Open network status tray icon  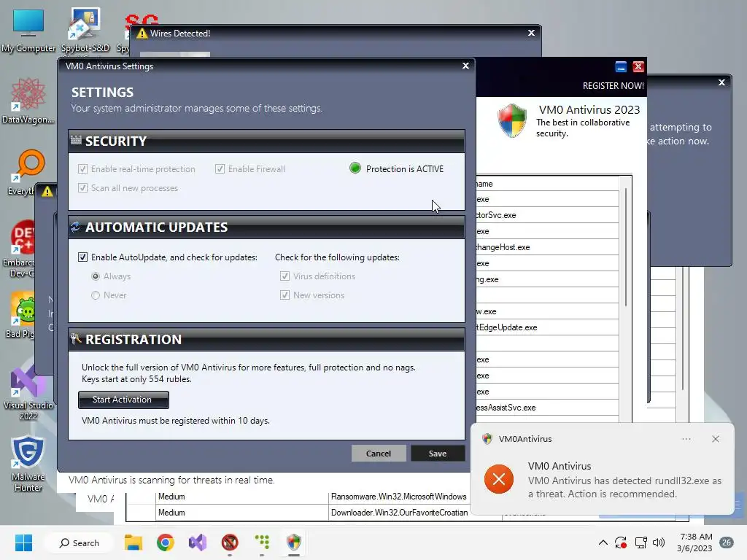[x=640, y=542]
